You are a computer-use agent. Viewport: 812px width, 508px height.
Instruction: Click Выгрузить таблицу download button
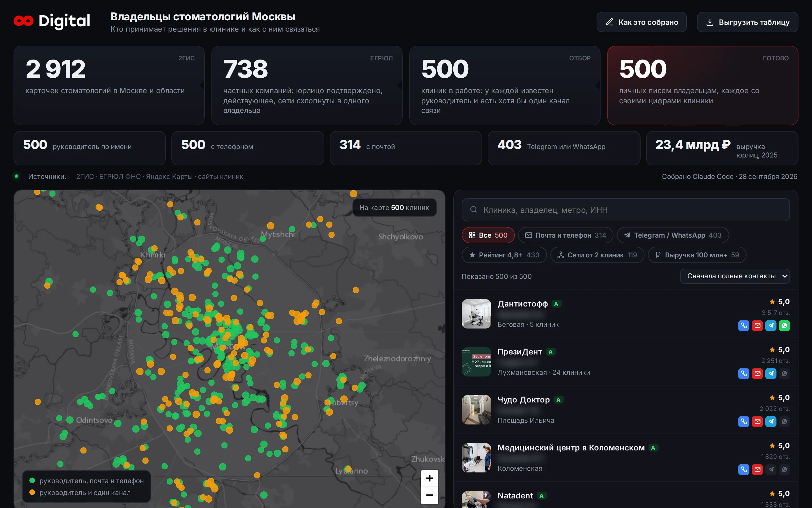747,22
